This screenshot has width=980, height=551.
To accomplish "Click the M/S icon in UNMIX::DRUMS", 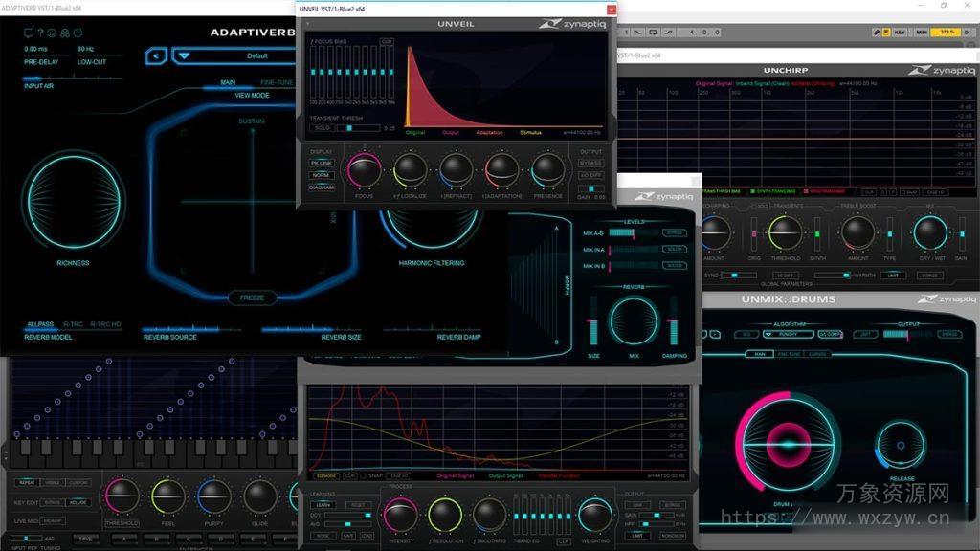I will (x=746, y=335).
